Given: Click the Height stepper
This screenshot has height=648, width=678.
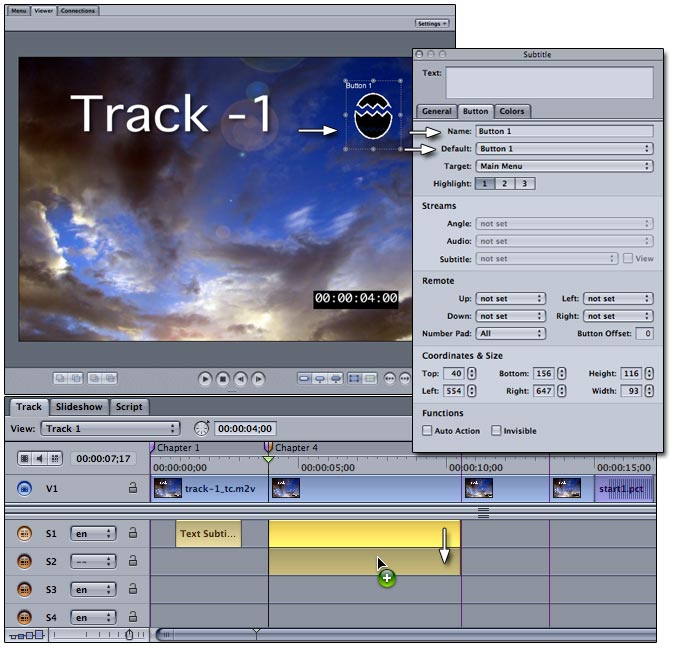Looking at the screenshot, I should coord(649,373).
